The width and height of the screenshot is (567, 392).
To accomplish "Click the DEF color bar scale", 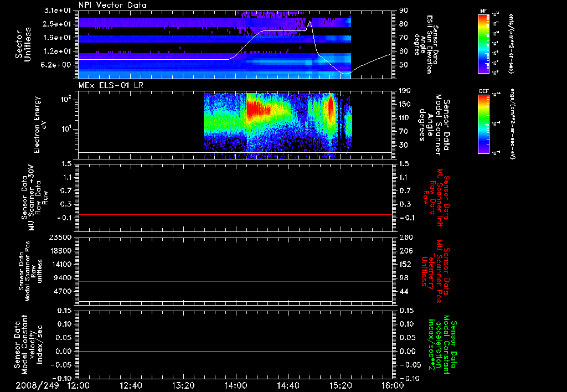I will click(484, 124).
